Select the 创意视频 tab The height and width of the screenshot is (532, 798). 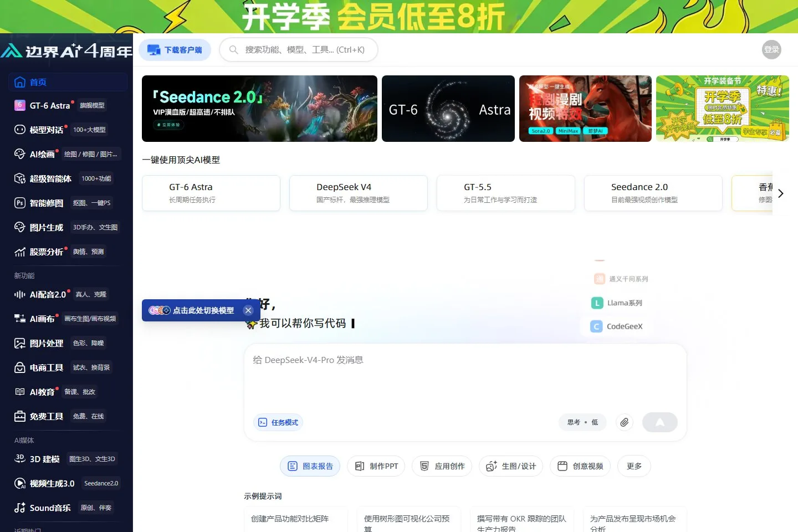(580, 466)
